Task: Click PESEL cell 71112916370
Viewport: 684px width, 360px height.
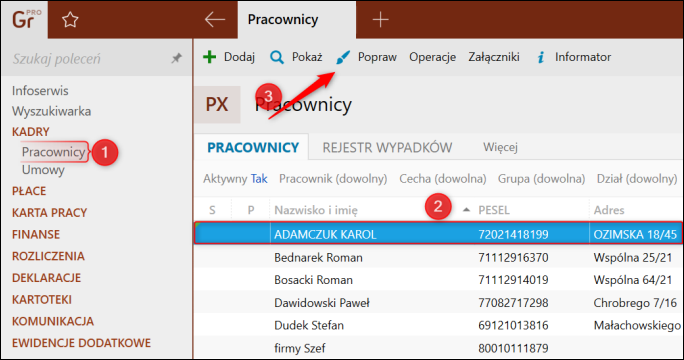Action: coord(513,257)
